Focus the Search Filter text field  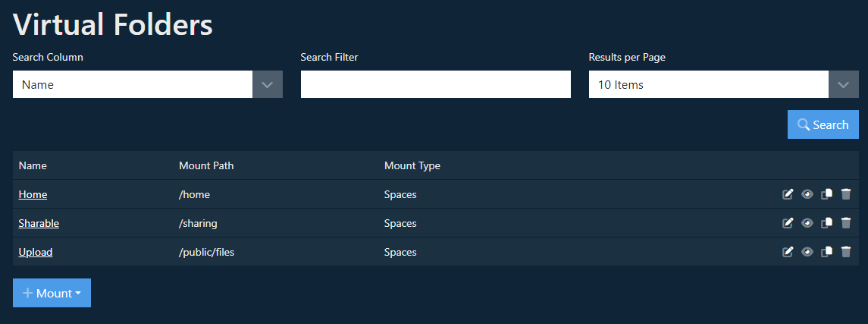[x=436, y=84]
